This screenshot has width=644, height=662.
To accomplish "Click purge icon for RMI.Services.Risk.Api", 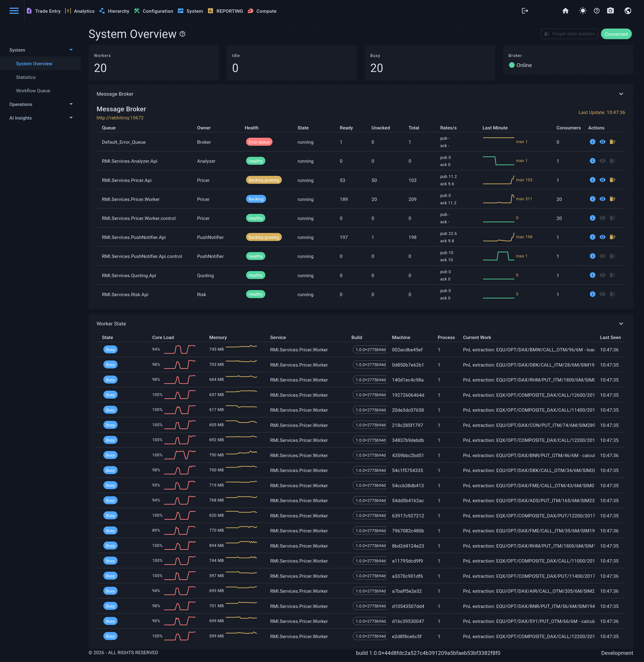I will click(612, 294).
